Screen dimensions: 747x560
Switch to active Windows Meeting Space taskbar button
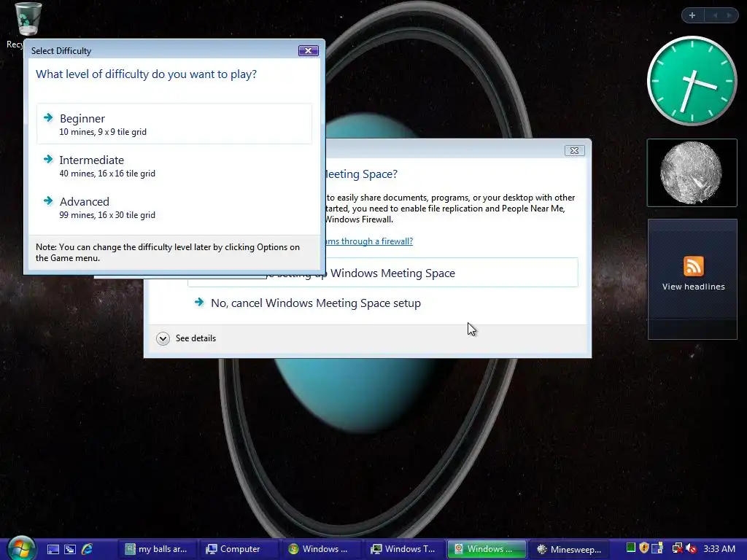click(487, 549)
